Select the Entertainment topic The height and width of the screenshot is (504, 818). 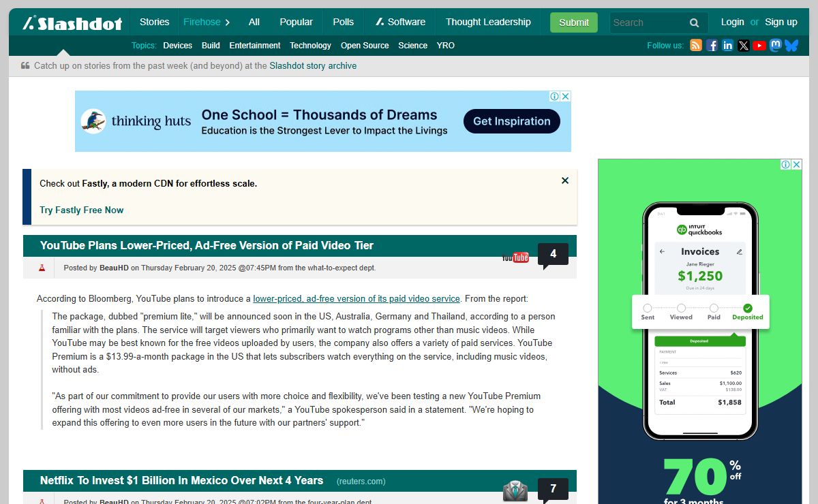(x=255, y=46)
